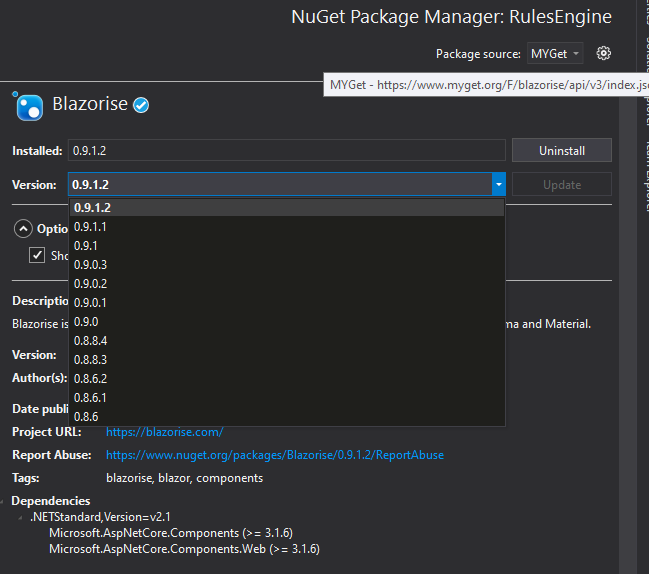
Task: Click the Version combo box arrow
Action: click(499, 184)
